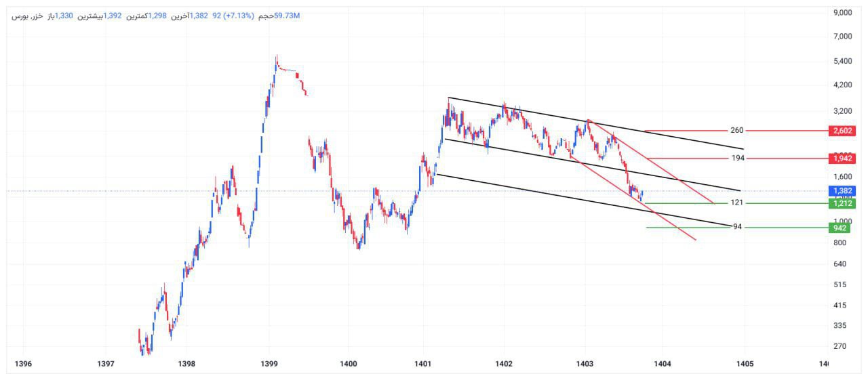Click the 9,000 mark on price scale
The image size is (868, 380).
pos(842,12)
